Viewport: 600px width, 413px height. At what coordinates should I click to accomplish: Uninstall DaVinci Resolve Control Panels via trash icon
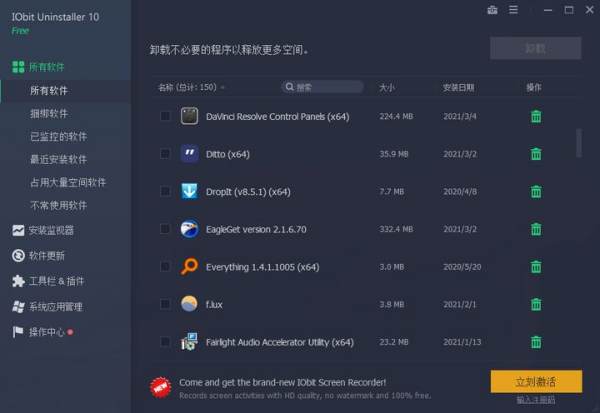pos(536,116)
